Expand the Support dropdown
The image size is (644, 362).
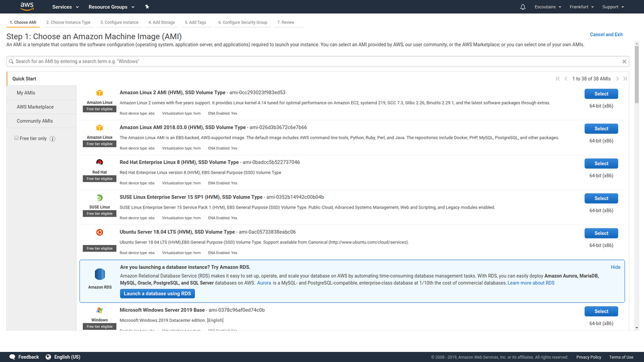tap(612, 7)
